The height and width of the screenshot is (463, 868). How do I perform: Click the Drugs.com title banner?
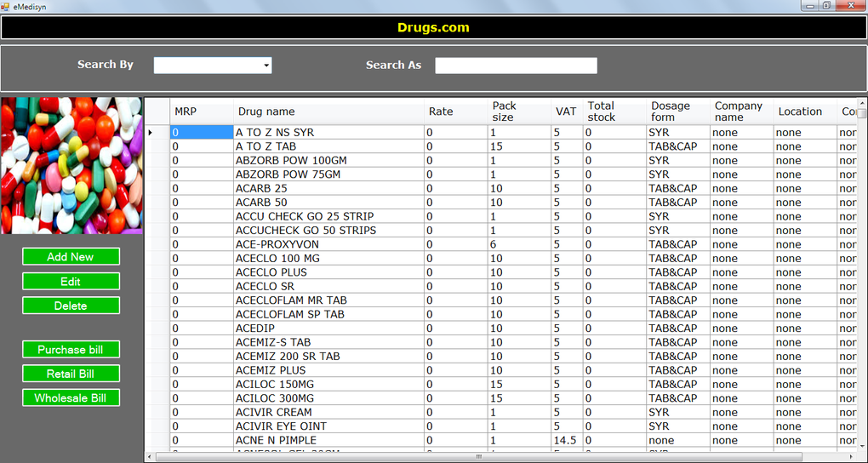(x=433, y=27)
